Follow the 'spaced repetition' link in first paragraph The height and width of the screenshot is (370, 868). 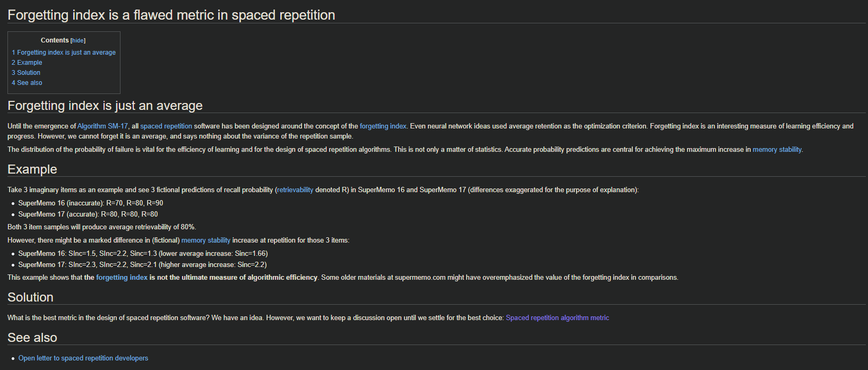click(166, 126)
